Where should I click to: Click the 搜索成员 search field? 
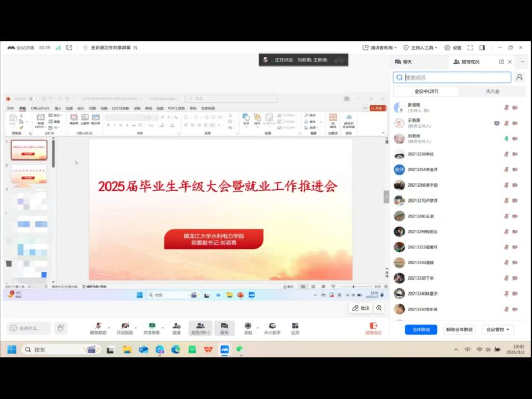[452, 77]
